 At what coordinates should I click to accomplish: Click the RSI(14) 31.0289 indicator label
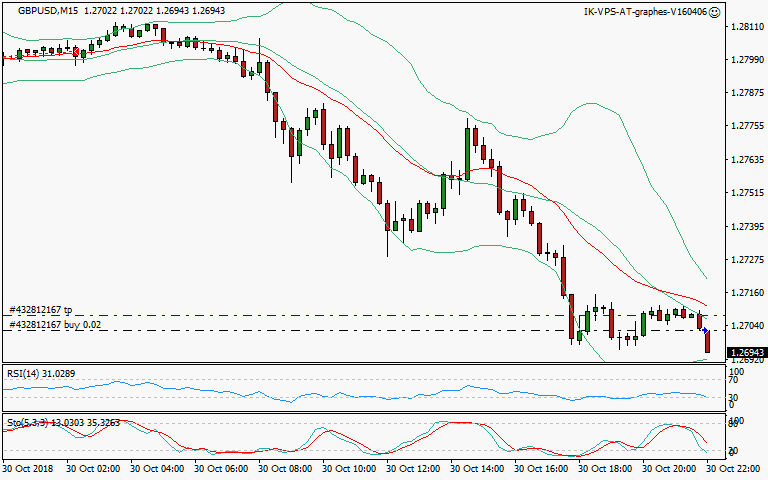point(41,374)
